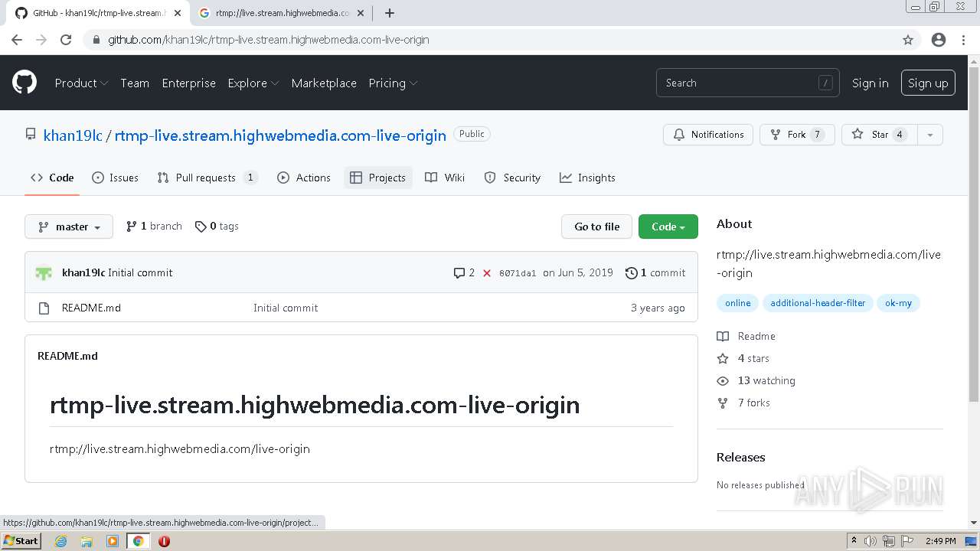Click the volume icon in system tray
The image size is (980, 551).
(871, 541)
